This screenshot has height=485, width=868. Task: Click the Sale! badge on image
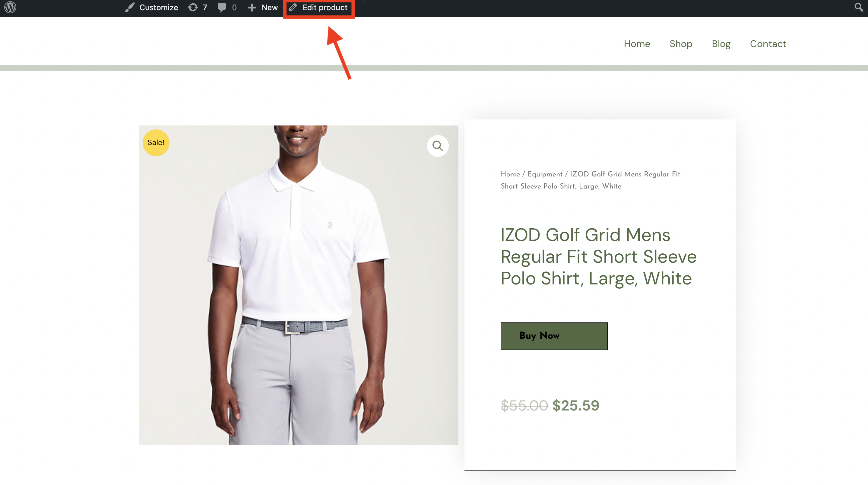coord(156,143)
